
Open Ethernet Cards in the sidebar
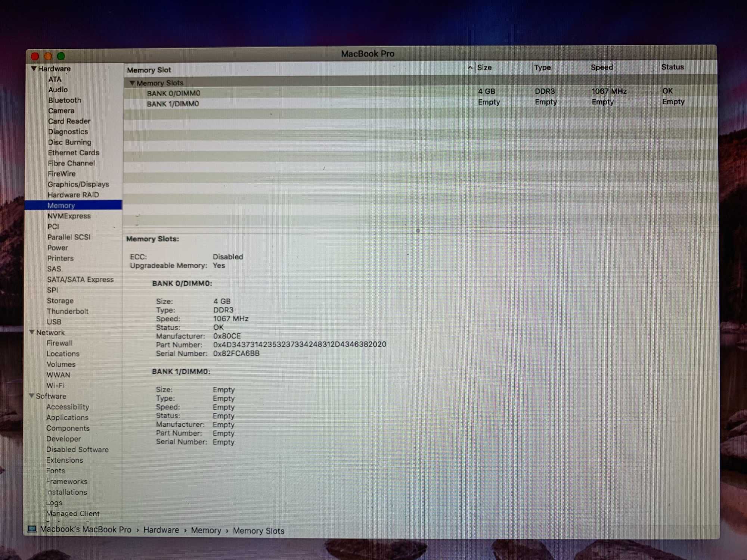coord(74,153)
